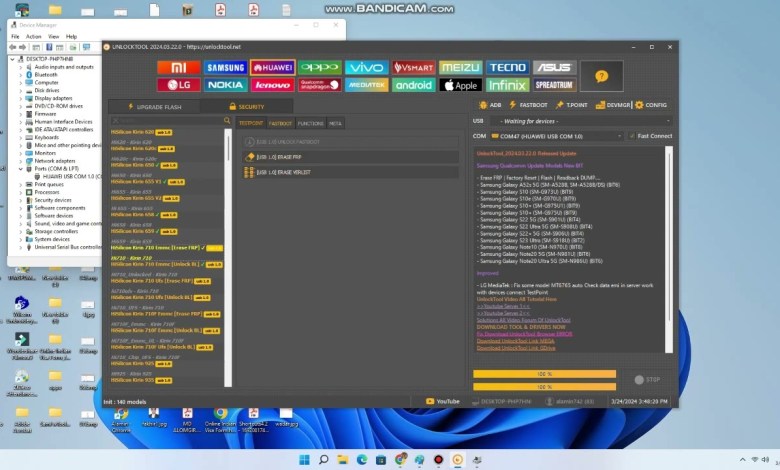
Task: Switch to the SECURITY tab
Action: [247, 106]
